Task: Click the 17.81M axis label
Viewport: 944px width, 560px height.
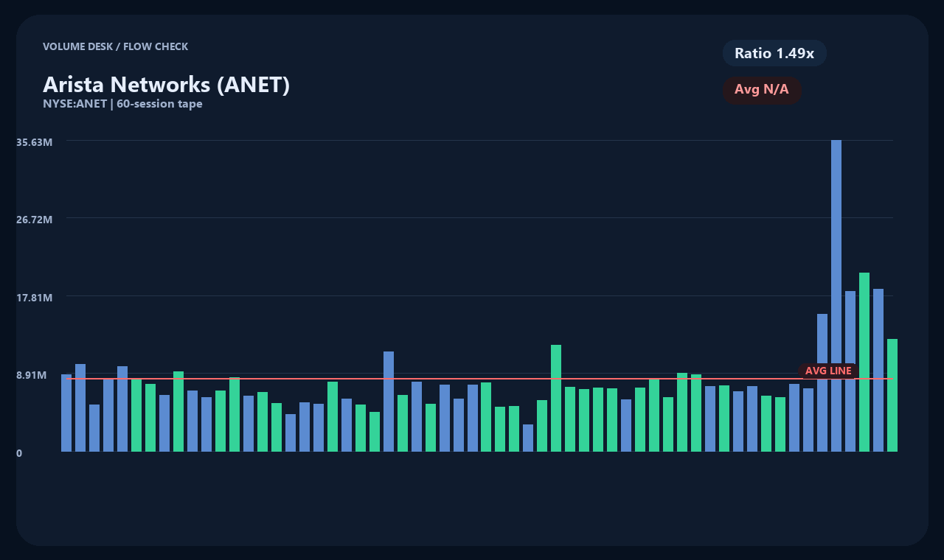Action: coord(34,298)
